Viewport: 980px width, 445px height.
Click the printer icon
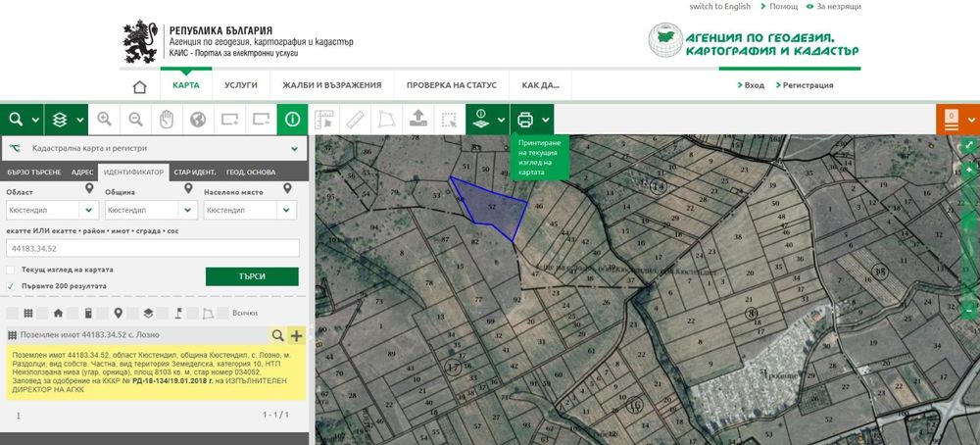pos(525,120)
